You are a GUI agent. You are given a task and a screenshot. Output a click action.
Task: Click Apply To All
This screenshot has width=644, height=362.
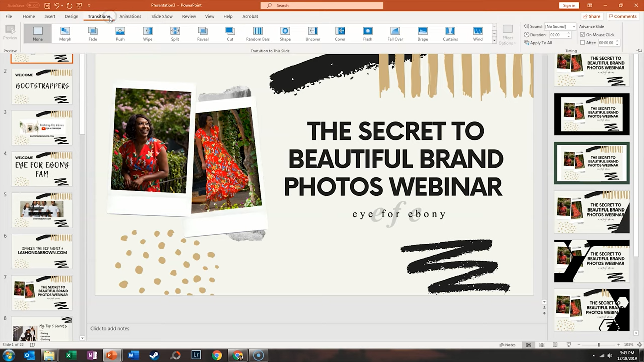(538, 43)
